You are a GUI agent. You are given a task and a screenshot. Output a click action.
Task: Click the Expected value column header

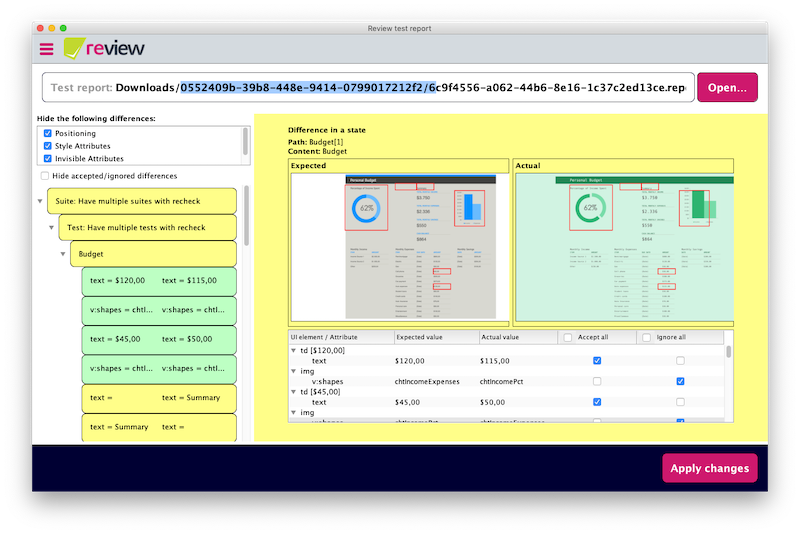click(x=437, y=337)
